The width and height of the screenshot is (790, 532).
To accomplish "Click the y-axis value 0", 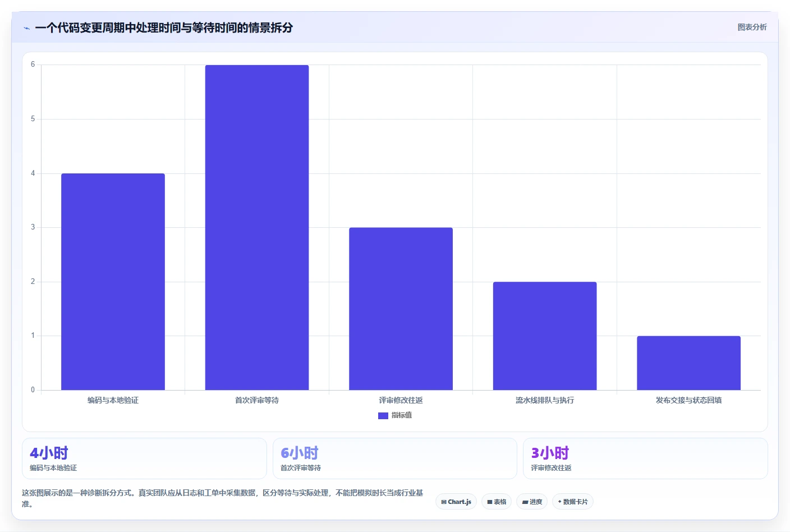I will pyautogui.click(x=33, y=390).
